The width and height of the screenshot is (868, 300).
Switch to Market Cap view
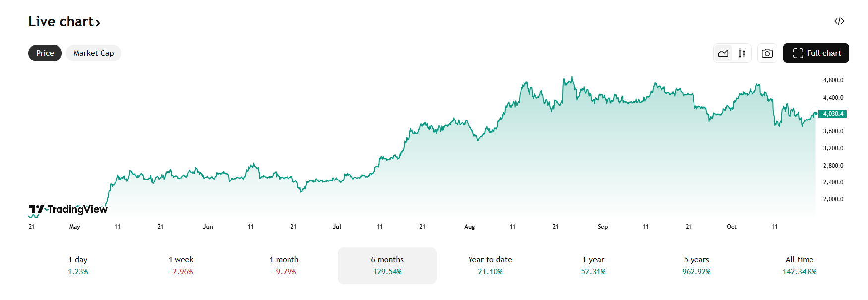(x=93, y=53)
